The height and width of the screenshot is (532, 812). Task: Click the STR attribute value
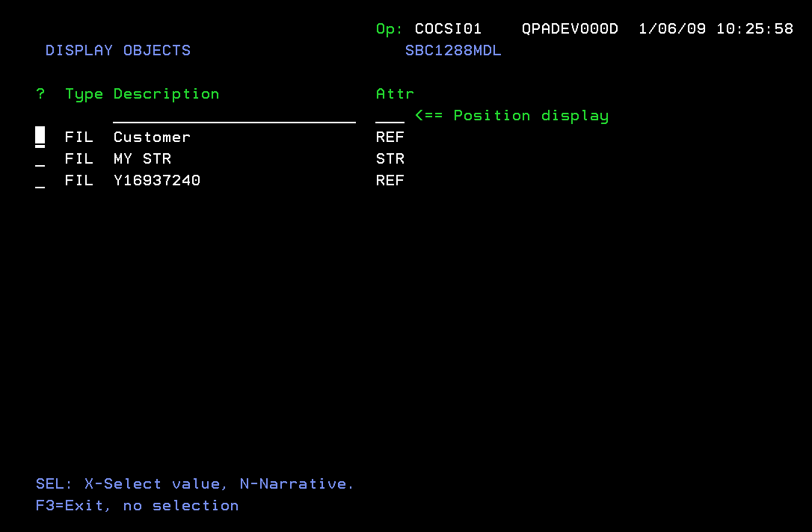390,159
